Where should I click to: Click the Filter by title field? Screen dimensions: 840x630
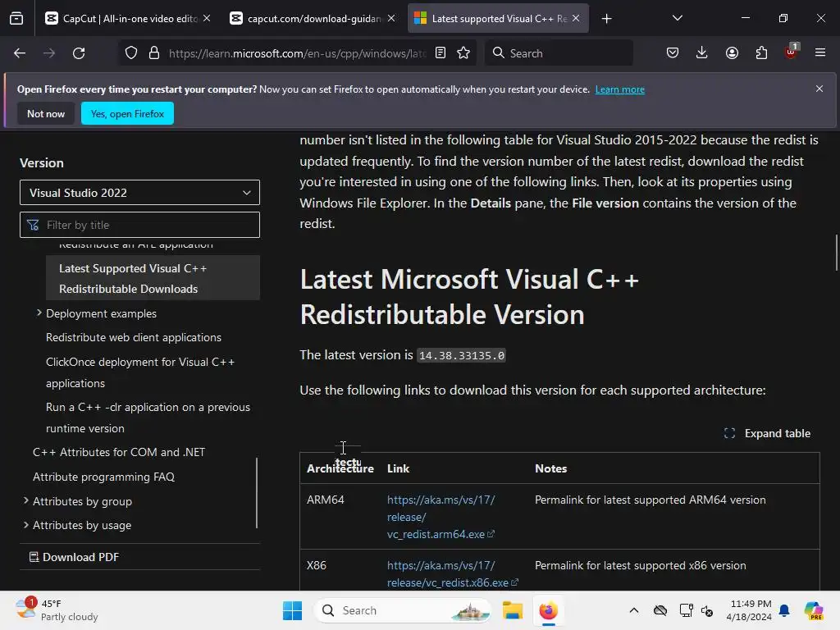139,225
